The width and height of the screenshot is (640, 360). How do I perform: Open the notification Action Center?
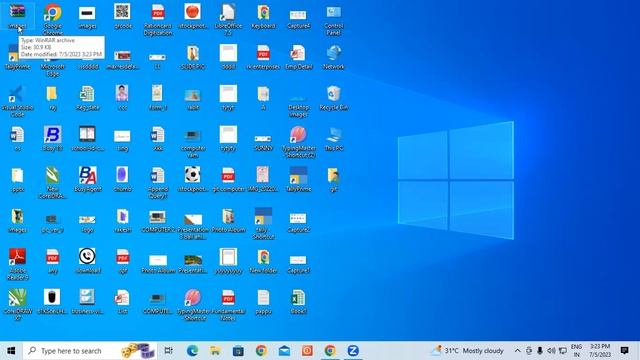pyautogui.click(x=624, y=351)
